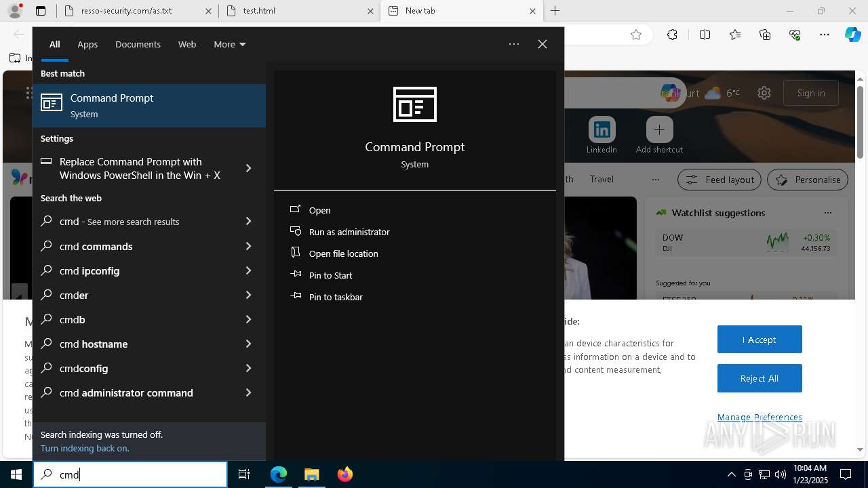Switch to Web search filter tab
Screen dimensions: 868x488
coord(187,44)
